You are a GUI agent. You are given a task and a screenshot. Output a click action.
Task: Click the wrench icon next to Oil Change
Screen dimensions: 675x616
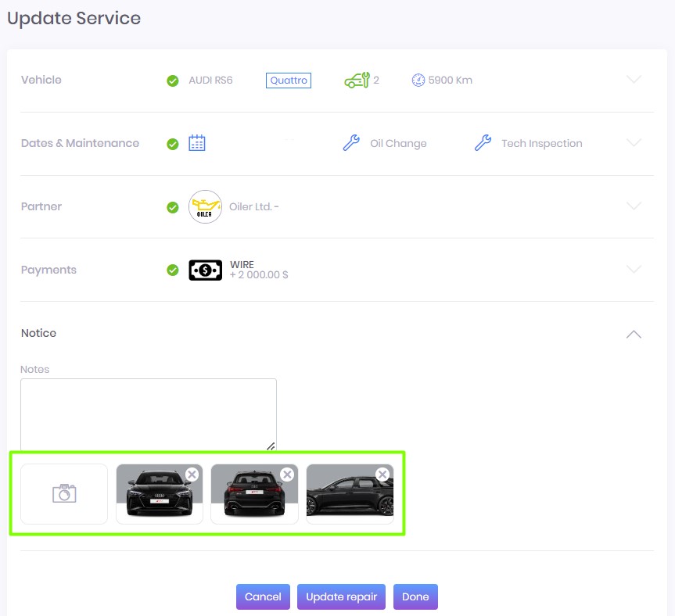point(351,143)
